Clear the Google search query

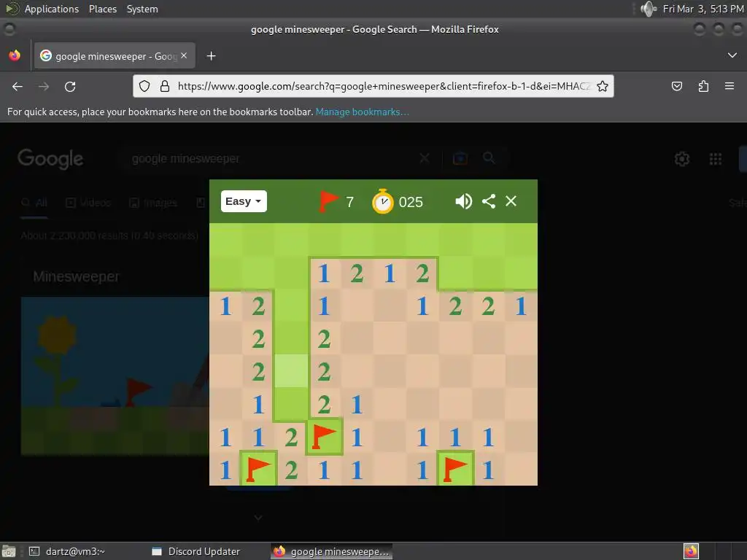(x=425, y=158)
